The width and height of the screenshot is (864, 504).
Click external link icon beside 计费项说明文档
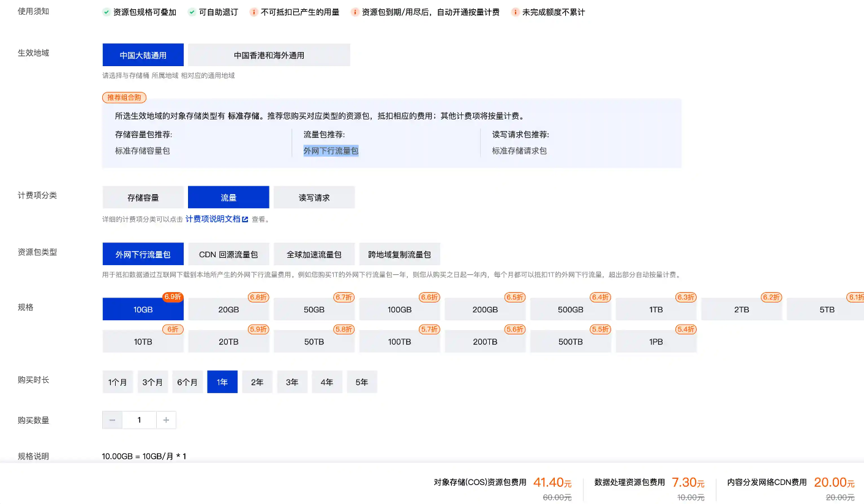coord(245,219)
